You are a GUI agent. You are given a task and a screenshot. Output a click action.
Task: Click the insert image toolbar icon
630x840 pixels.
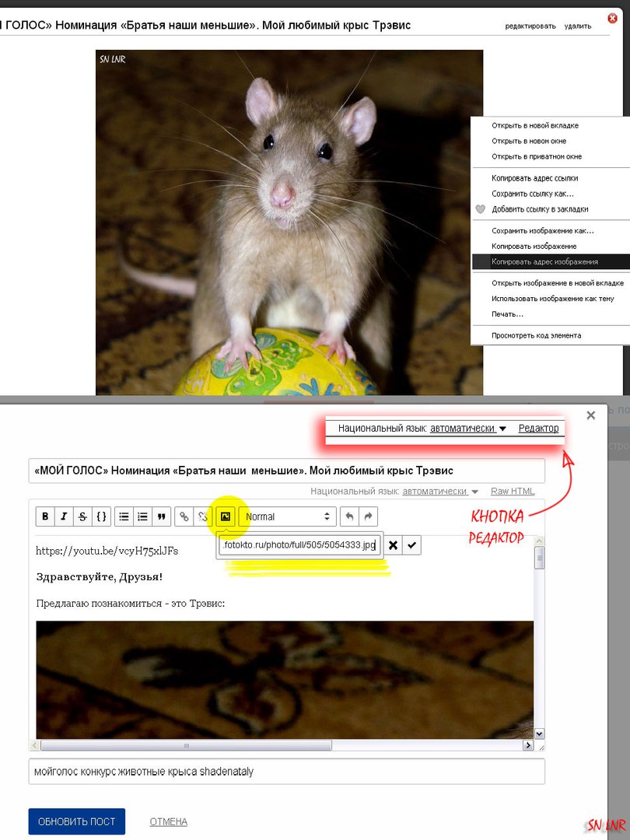[226, 516]
